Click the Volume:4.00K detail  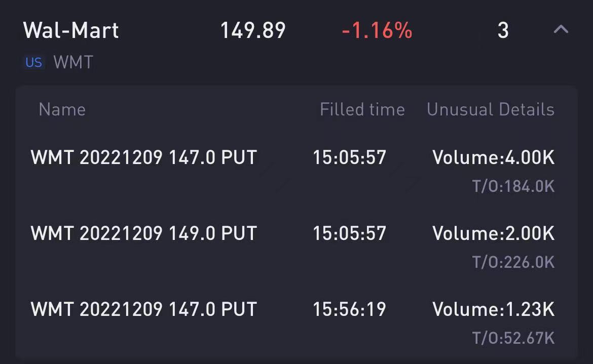494,157
